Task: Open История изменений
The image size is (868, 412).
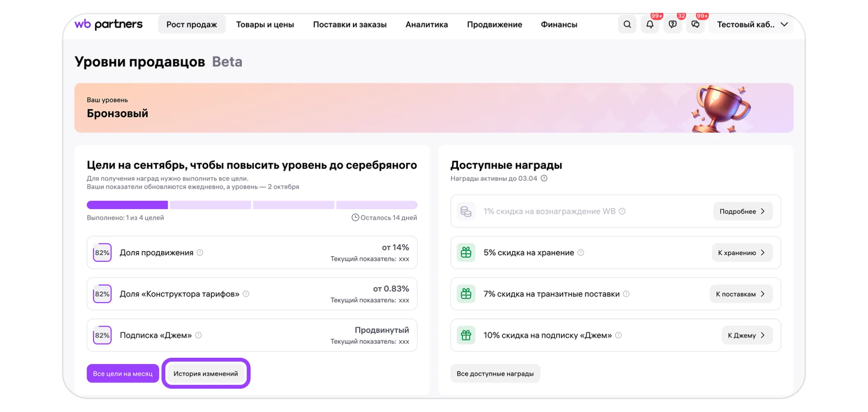Action: (x=206, y=373)
